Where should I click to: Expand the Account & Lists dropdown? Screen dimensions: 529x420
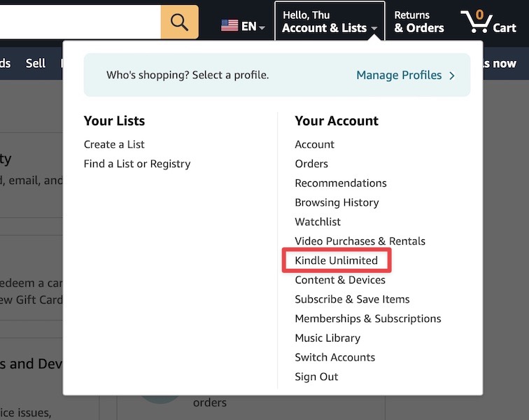330,22
